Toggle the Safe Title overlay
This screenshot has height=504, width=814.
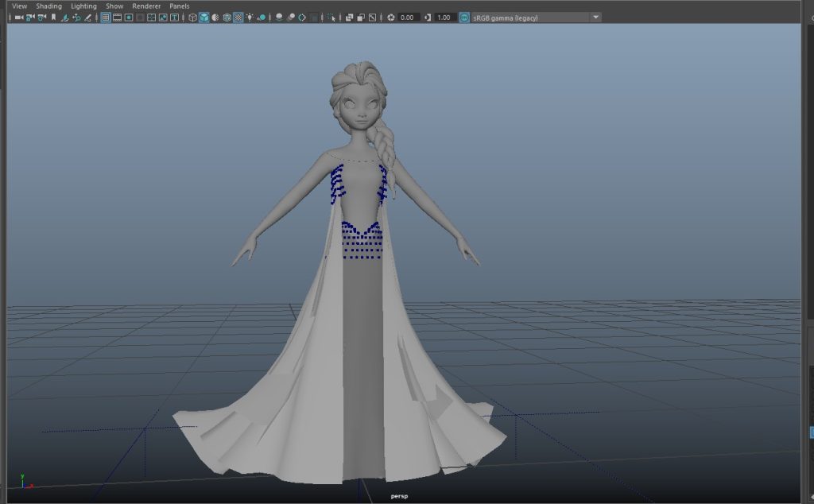point(174,17)
